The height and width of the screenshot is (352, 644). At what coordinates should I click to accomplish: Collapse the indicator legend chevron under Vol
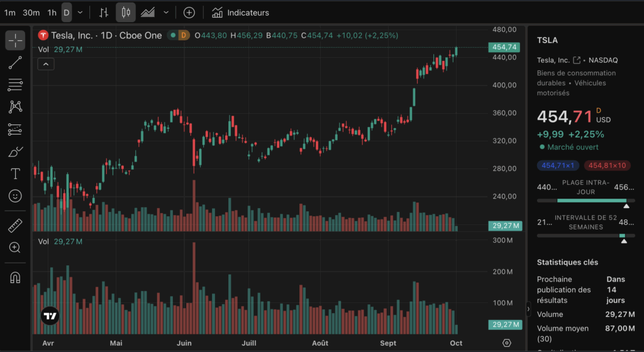tap(46, 63)
